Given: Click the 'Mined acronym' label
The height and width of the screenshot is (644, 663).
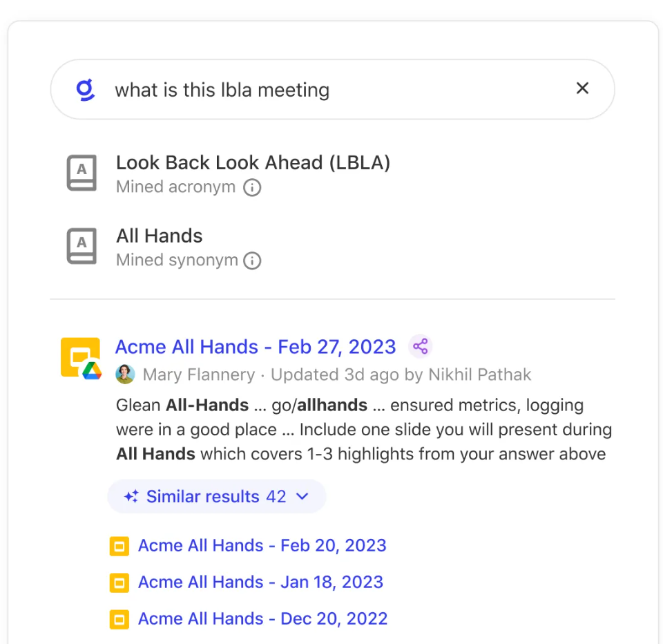Looking at the screenshot, I should coord(175,187).
